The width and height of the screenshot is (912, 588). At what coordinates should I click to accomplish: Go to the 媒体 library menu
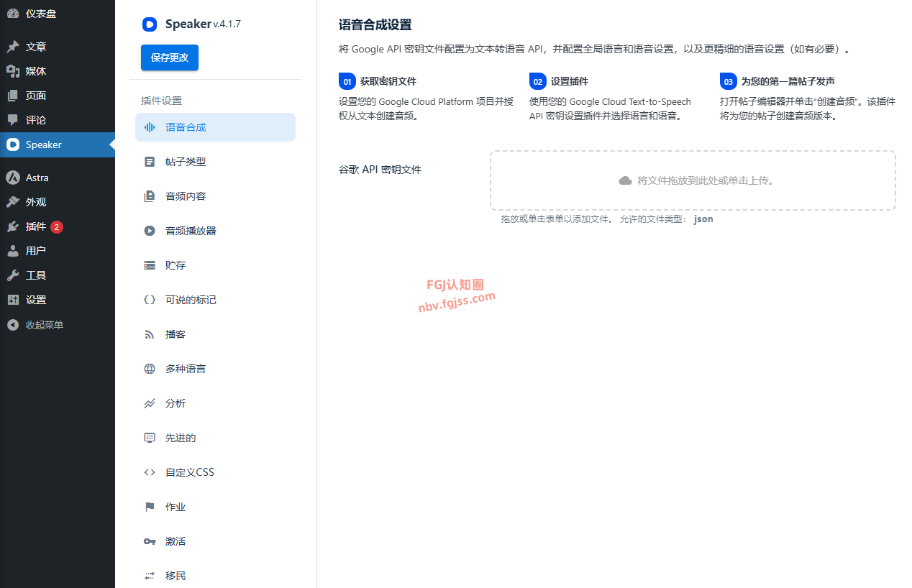58,71
